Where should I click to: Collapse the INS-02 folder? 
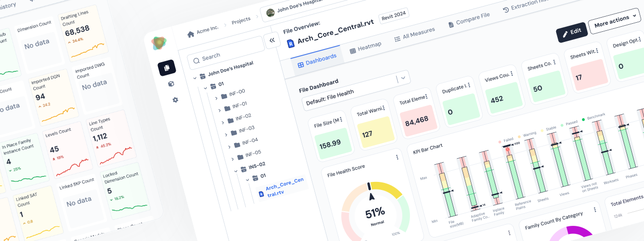click(x=236, y=171)
